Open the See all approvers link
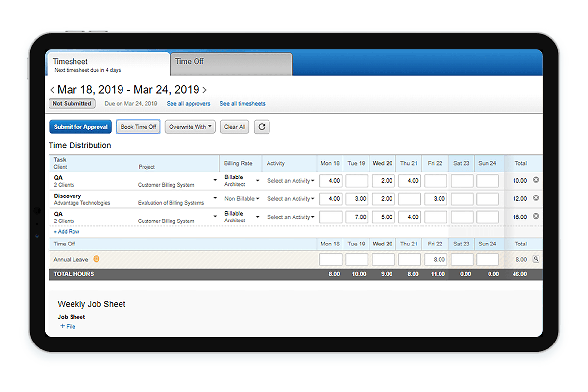 [x=188, y=103]
